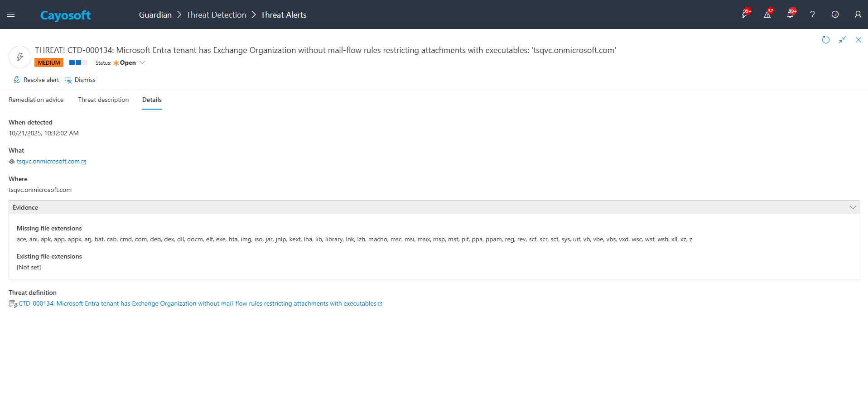Switch to the Remediation advice tab
This screenshot has height=412, width=868.
(x=36, y=100)
